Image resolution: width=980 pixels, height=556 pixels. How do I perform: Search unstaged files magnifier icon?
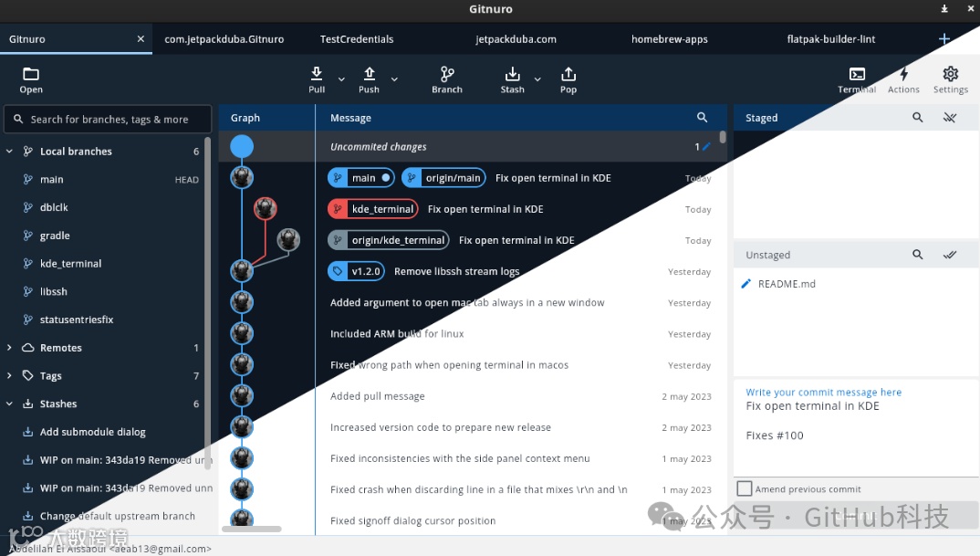coord(918,255)
